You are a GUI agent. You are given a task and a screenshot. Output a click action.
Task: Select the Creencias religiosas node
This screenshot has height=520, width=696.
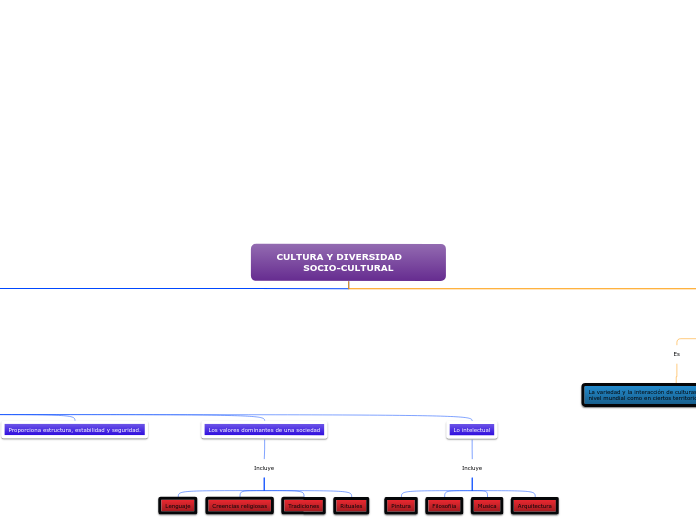point(240,506)
